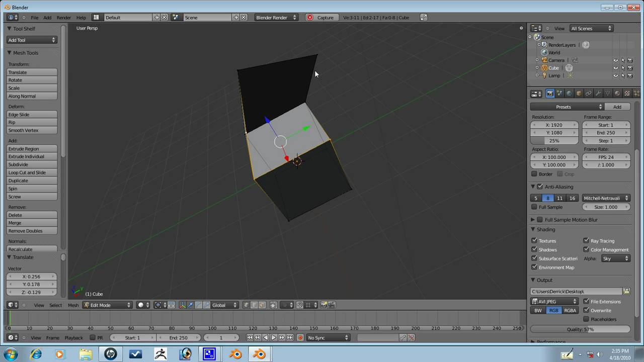Screen dimensions: 644x362
Task: Open the Render properties tab icon
Action: point(550,94)
